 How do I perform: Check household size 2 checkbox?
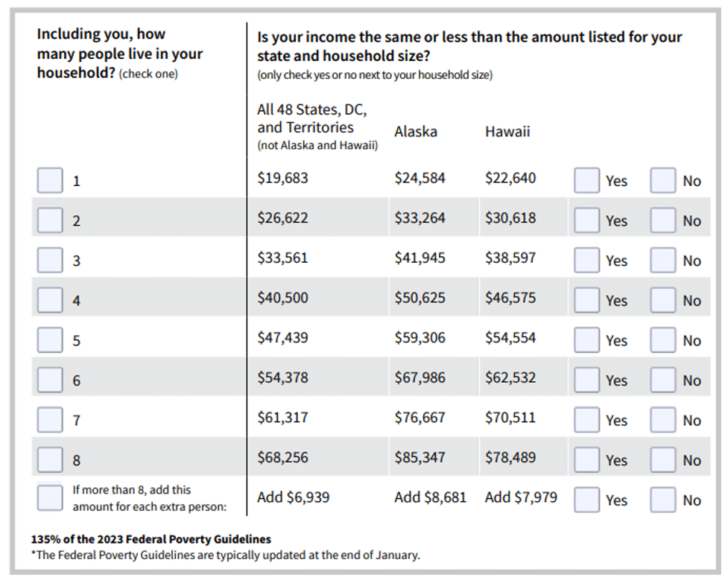pos(50,220)
